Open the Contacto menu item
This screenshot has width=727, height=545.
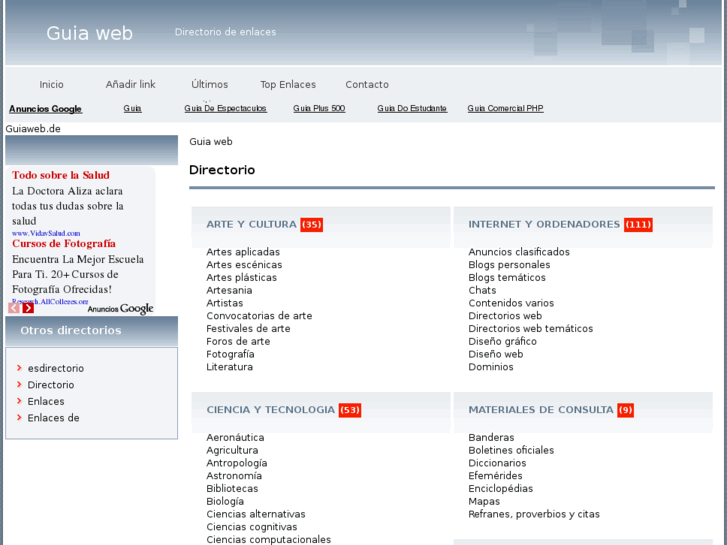point(367,84)
